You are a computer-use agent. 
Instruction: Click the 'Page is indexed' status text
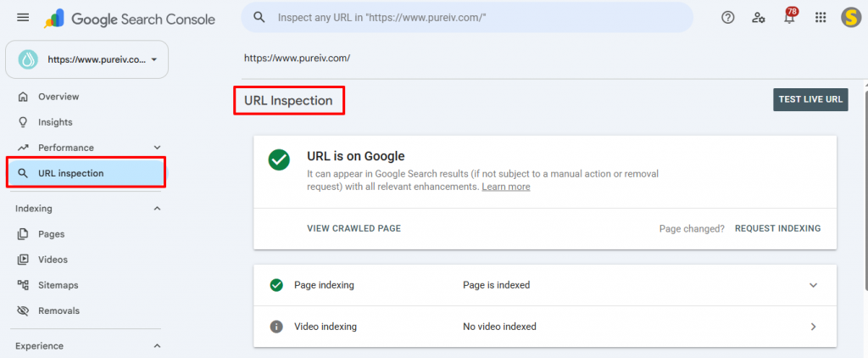(496, 285)
